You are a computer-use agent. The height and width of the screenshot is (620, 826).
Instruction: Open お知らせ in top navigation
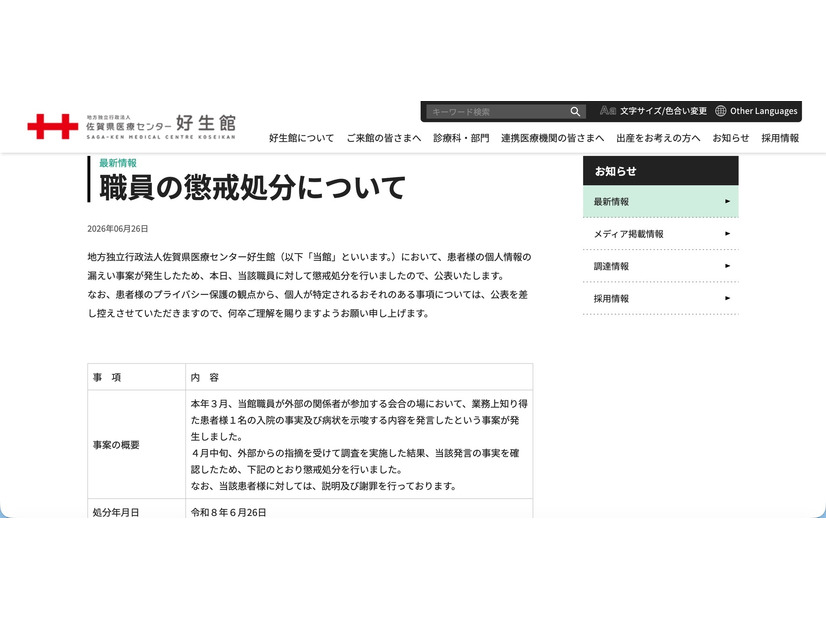point(731,138)
